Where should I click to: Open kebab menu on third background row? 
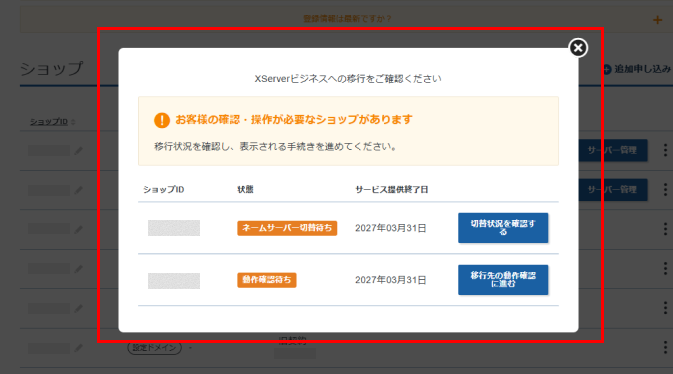click(x=665, y=229)
